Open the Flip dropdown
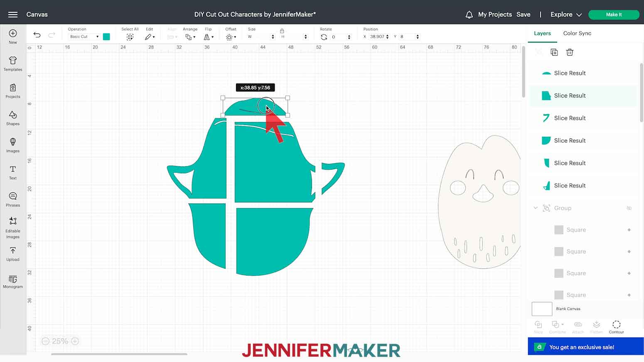 (209, 37)
